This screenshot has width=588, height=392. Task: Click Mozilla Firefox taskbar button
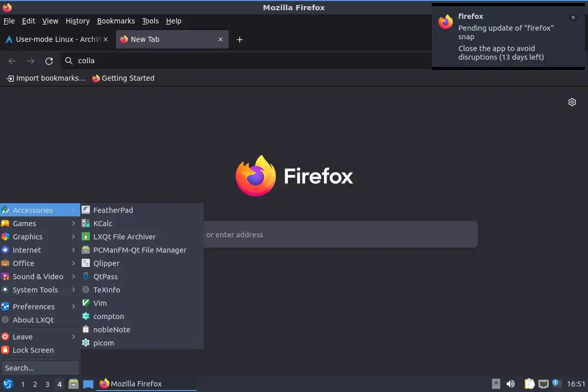point(146,384)
